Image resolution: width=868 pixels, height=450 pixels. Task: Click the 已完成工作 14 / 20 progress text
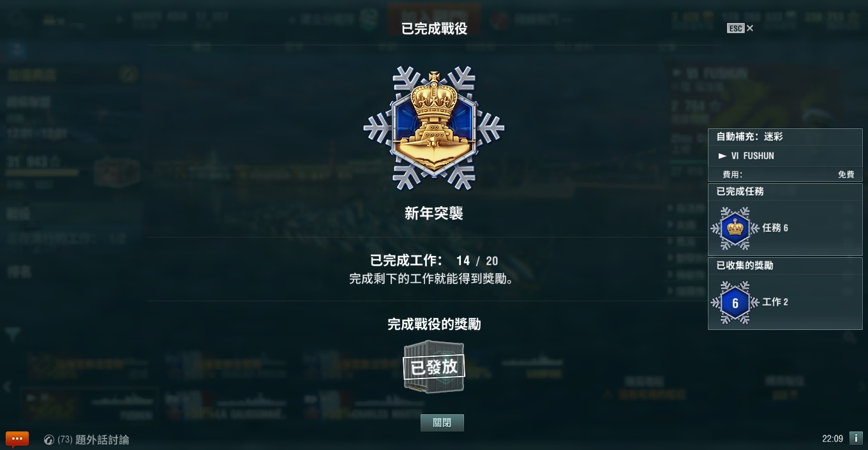click(x=434, y=260)
